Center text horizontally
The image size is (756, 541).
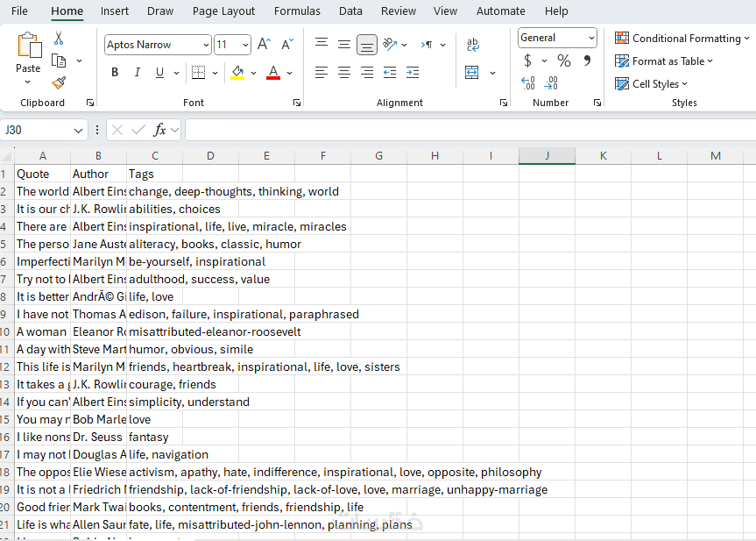[343, 73]
